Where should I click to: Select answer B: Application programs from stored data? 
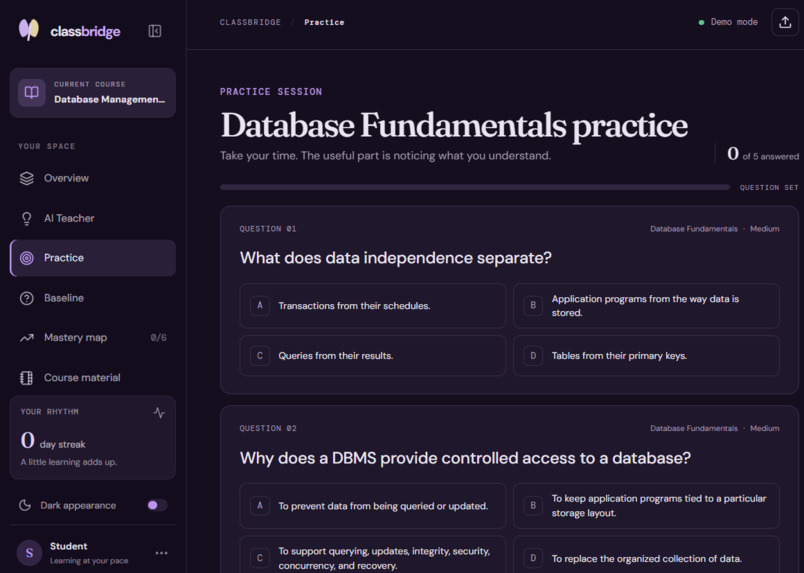click(646, 306)
